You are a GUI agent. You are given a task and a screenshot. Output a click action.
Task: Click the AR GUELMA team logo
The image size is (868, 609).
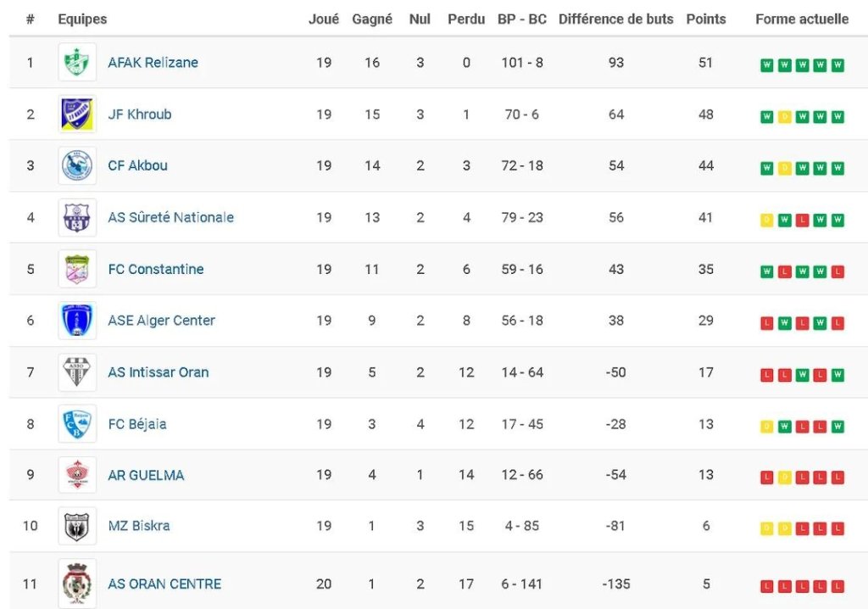pos(77,475)
